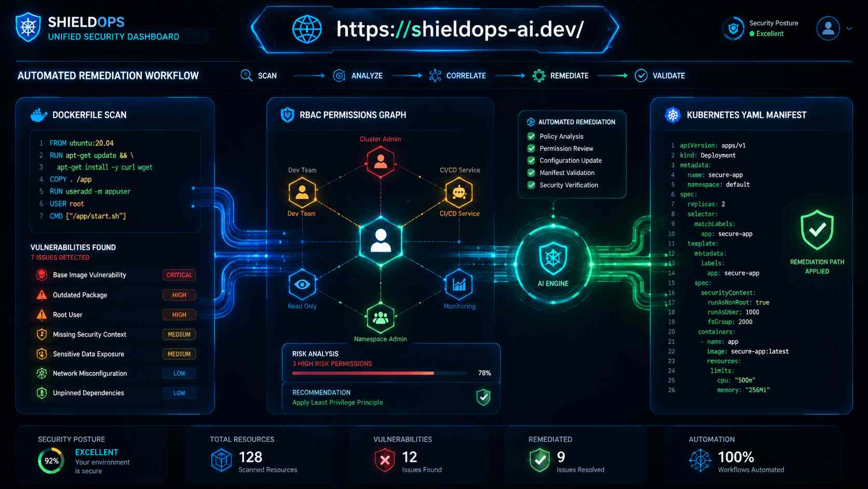The width and height of the screenshot is (868, 489).
Task: Toggle the Policy Analysis checkbox
Action: [531, 136]
